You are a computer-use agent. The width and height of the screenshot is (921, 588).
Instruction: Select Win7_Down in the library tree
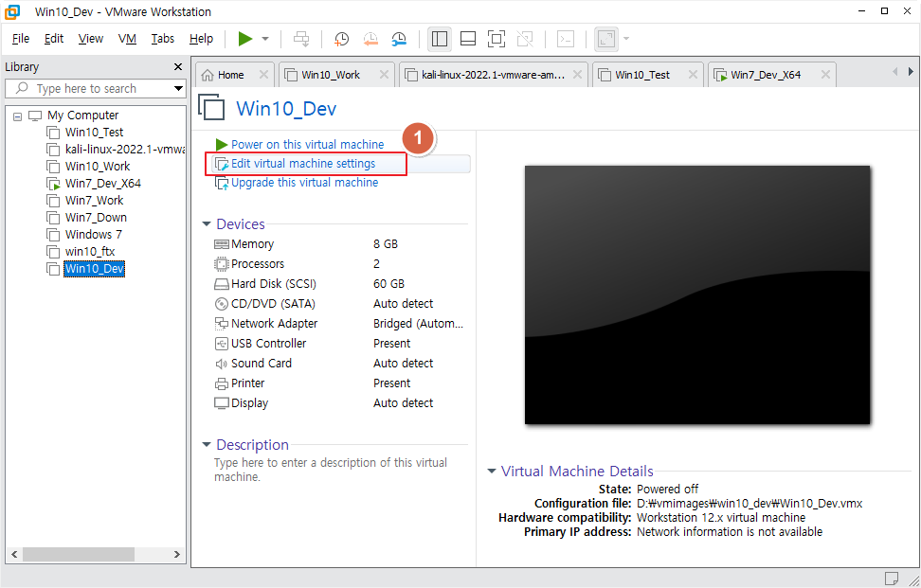coord(96,217)
